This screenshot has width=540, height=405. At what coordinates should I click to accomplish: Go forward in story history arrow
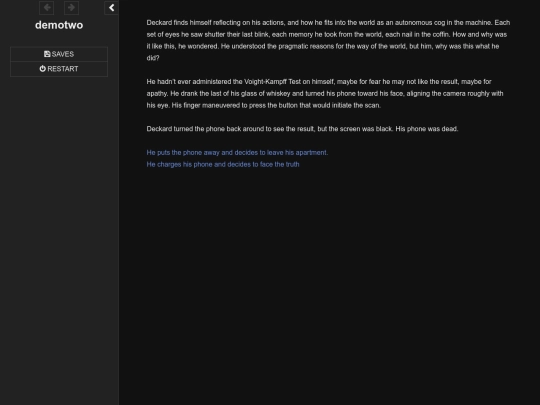[x=71, y=8]
